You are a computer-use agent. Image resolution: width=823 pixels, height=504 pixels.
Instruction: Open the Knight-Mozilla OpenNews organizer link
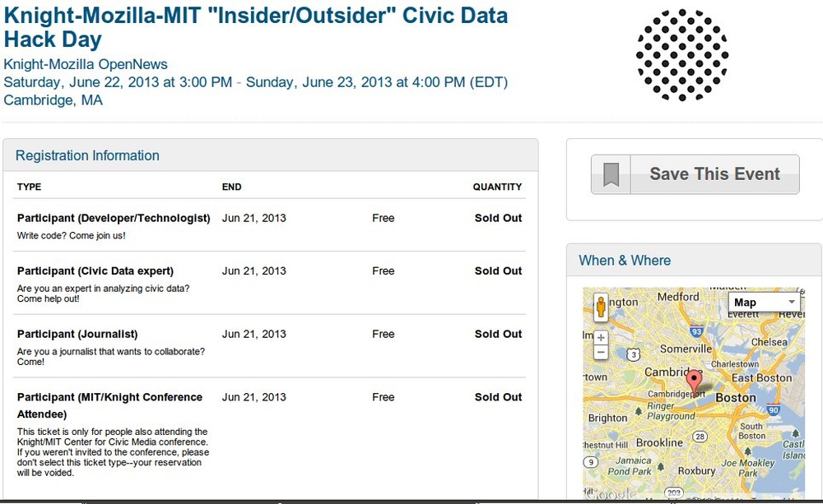coord(86,64)
